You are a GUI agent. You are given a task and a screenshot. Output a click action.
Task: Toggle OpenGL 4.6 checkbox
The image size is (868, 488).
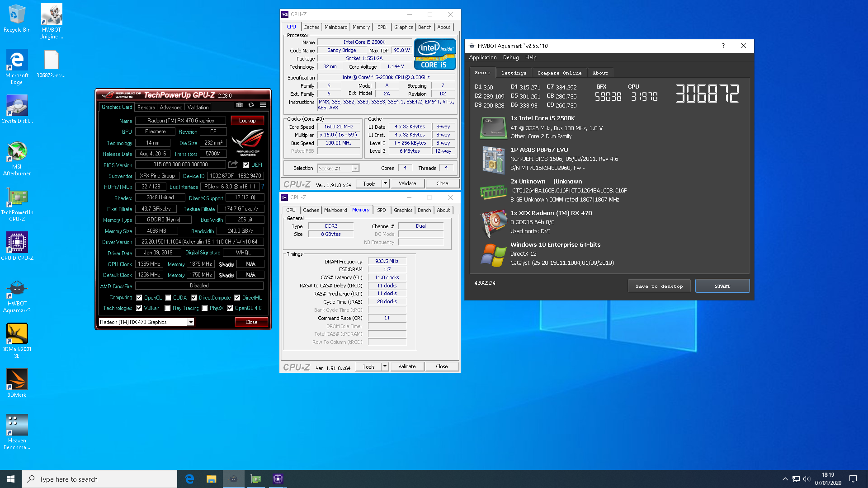point(230,308)
